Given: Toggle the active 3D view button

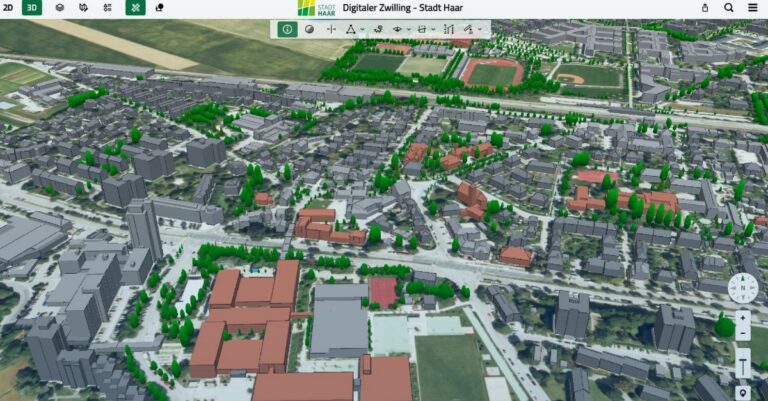Looking at the screenshot, I should (x=32, y=8).
